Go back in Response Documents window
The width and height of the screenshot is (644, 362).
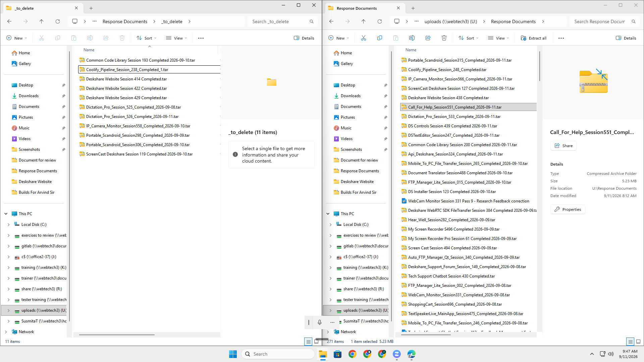click(331, 21)
